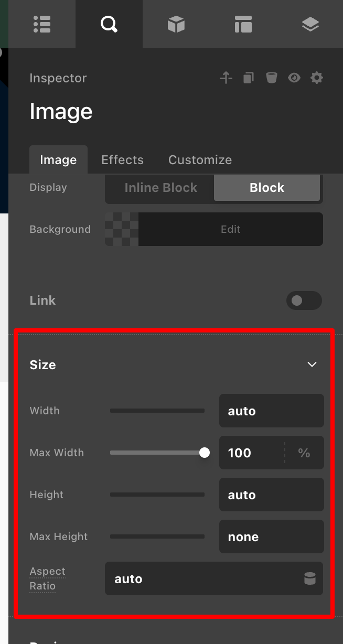Open the Max Width unit selector

click(304, 453)
